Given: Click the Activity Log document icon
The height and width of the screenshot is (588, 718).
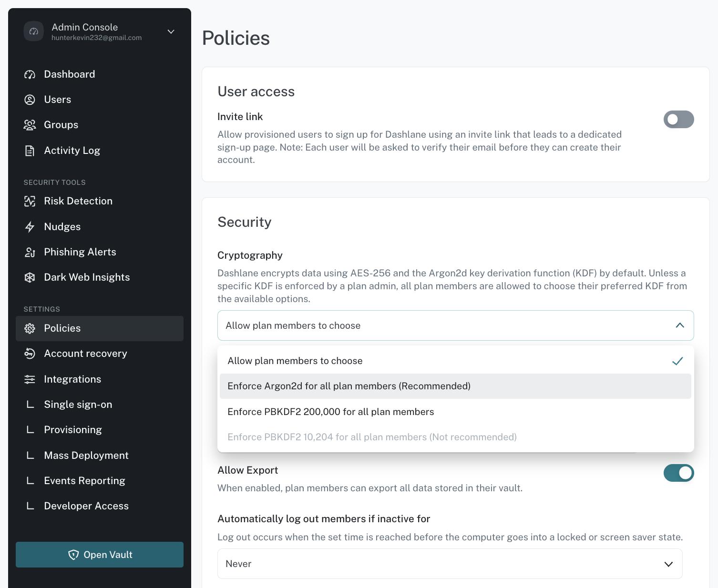Looking at the screenshot, I should click(x=30, y=151).
